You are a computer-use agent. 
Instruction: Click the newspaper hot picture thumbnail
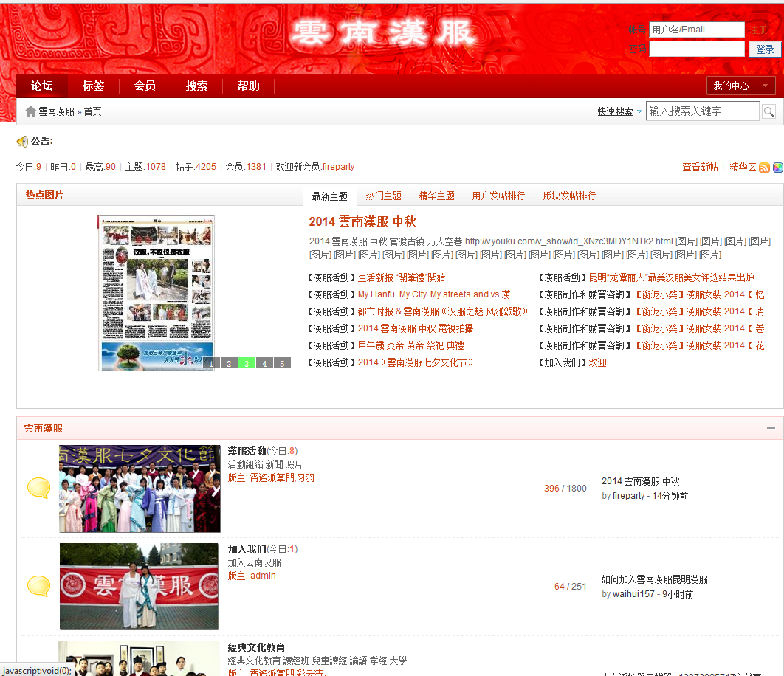point(157,293)
